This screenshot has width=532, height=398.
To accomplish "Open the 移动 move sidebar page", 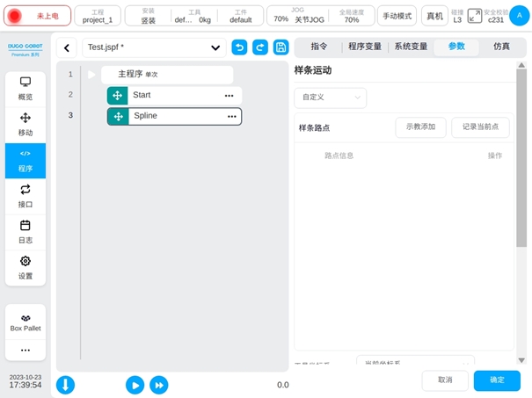I will [x=26, y=125].
